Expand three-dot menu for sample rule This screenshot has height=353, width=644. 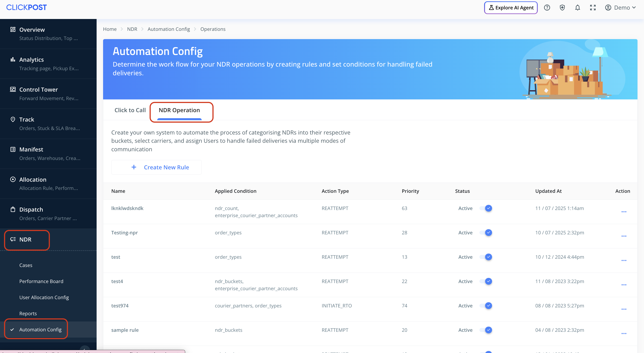pos(624,334)
